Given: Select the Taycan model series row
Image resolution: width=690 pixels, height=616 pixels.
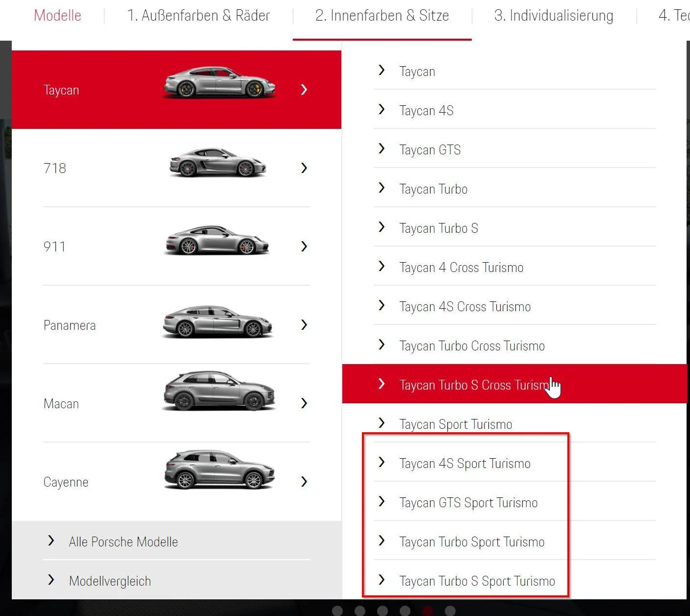Looking at the screenshot, I should pyautogui.click(x=177, y=90).
